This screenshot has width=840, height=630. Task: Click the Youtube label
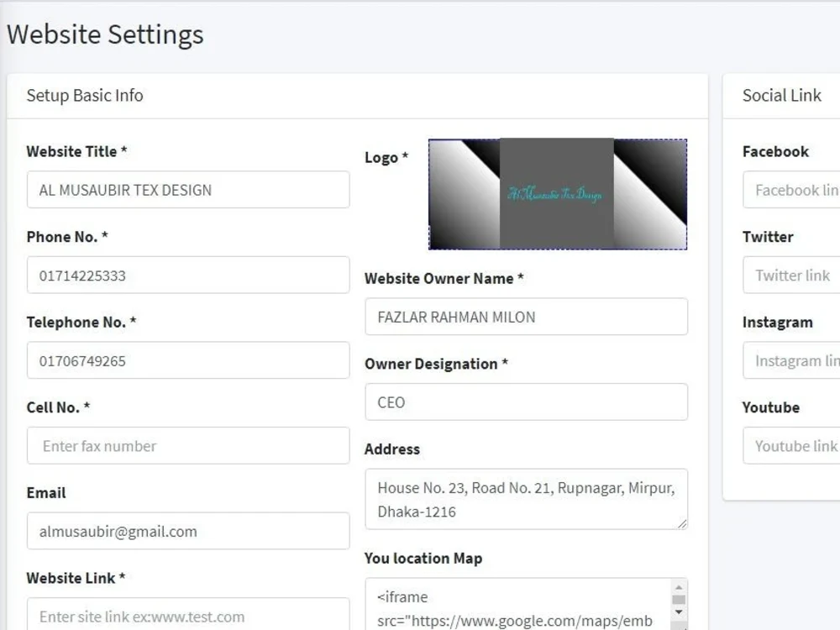click(x=771, y=407)
